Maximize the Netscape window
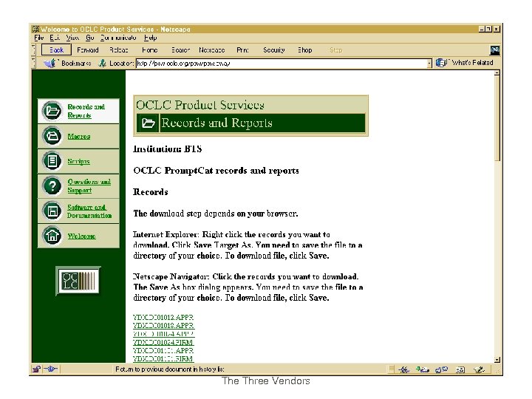The height and width of the screenshot is (399, 532). pyautogui.click(x=489, y=29)
